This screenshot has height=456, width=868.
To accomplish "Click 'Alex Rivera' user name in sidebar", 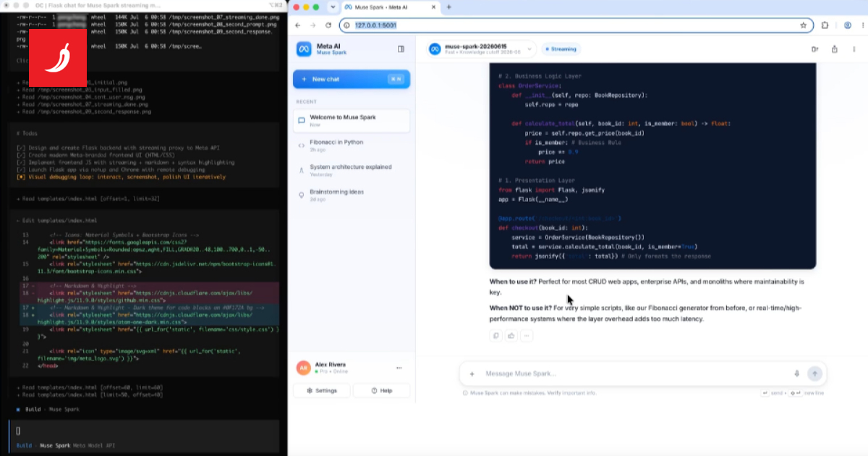I will tap(332, 365).
